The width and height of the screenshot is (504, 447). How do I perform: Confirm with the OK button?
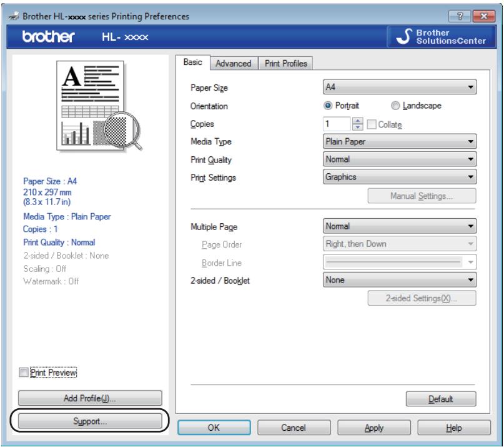coord(214,428)
